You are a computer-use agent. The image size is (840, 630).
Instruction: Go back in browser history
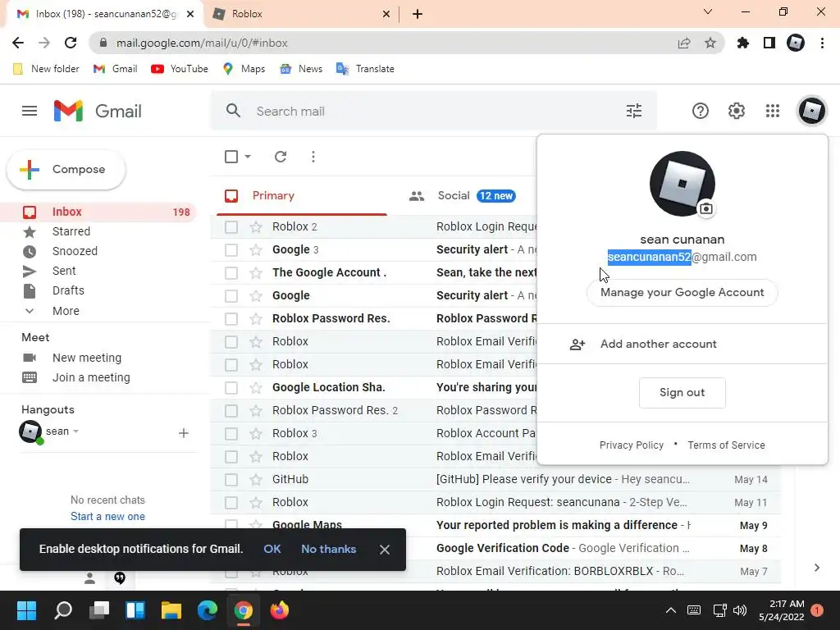[x=18, y=43]
